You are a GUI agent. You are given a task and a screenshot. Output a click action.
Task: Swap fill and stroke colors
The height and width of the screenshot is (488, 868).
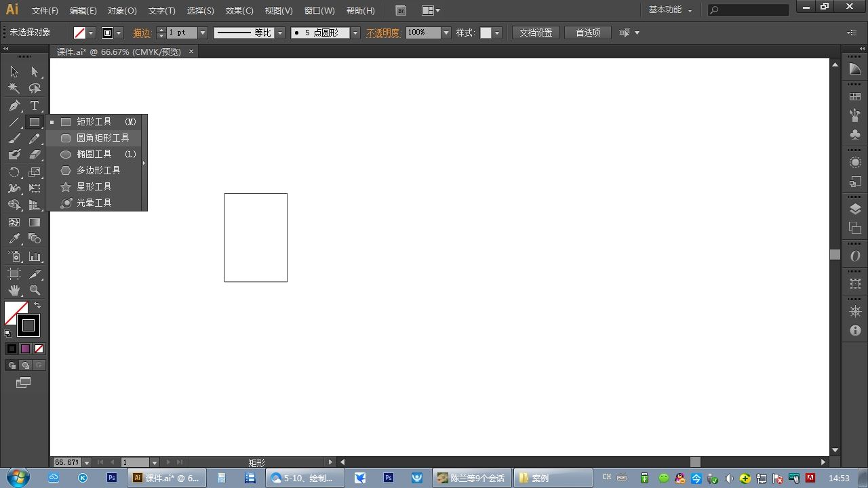point(37,306)
